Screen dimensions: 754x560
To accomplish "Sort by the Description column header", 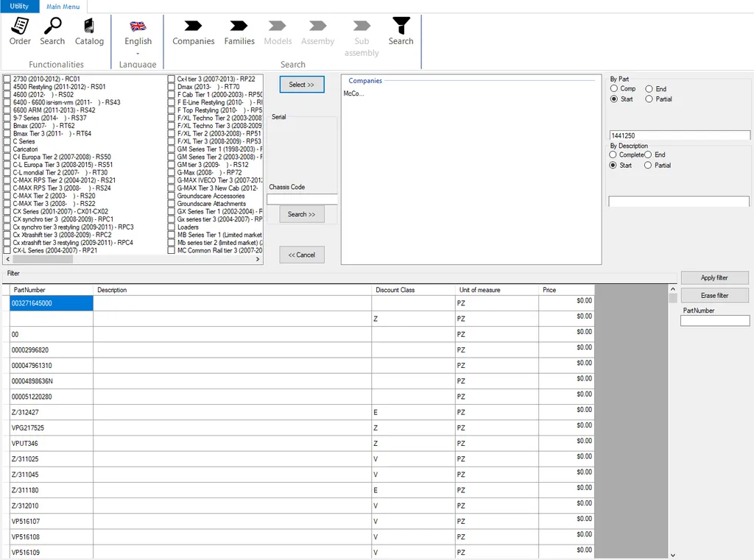I will click(232, 290).
